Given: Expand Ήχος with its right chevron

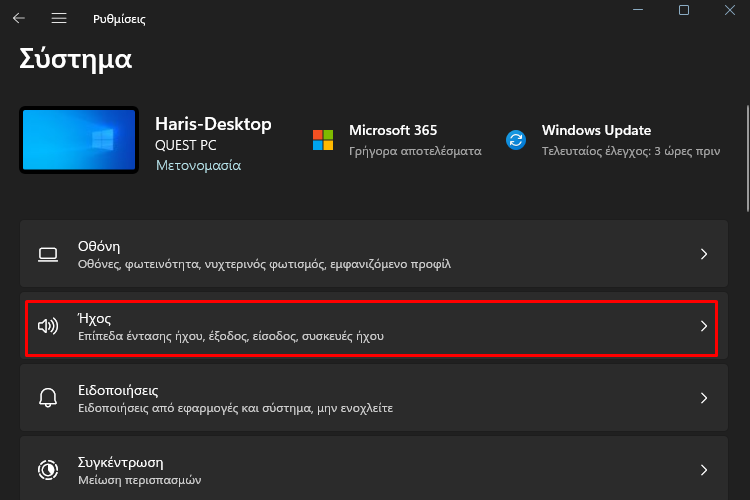Looking at the screenshot, I should click(704, 326).
